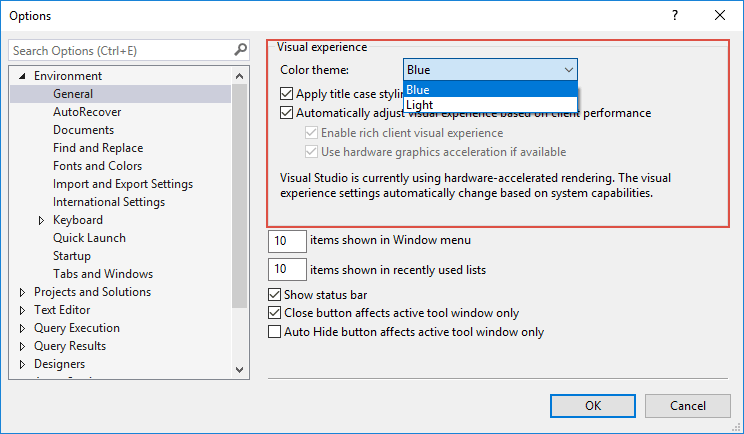Open International Settings
744x434 pixels.
[x=109, y=202]
